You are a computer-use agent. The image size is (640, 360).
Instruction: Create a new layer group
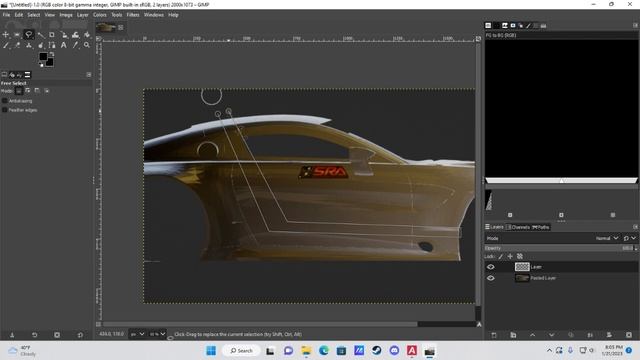pos(513,335)
